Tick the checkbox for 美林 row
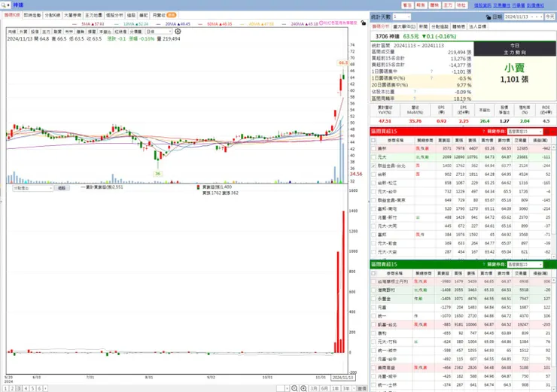 tap(373, 148)
